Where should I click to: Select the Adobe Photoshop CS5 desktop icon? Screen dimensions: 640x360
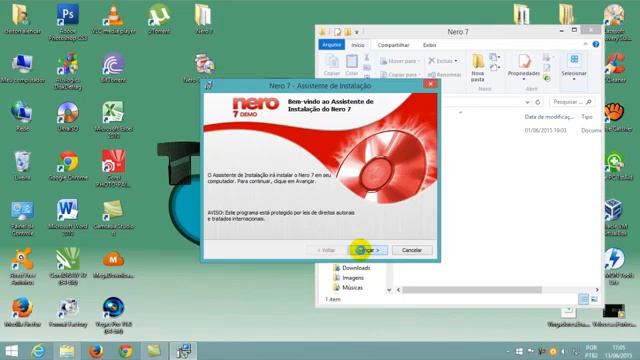point(68,22)
